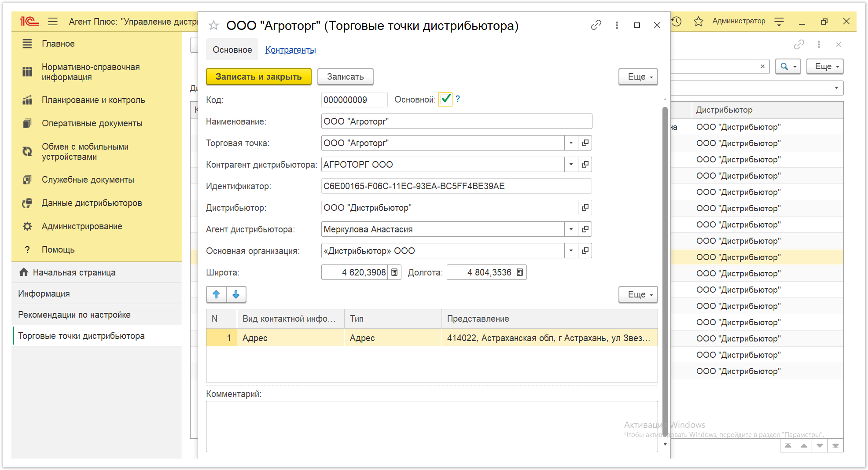Jump to last row of background list
This screenshot has width=868, height=470.
click(835, 446)
